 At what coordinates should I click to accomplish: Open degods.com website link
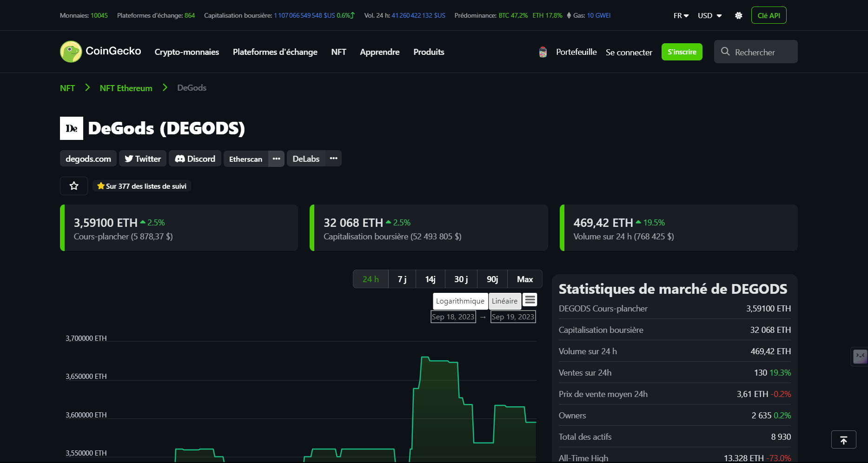pos(88,159)
